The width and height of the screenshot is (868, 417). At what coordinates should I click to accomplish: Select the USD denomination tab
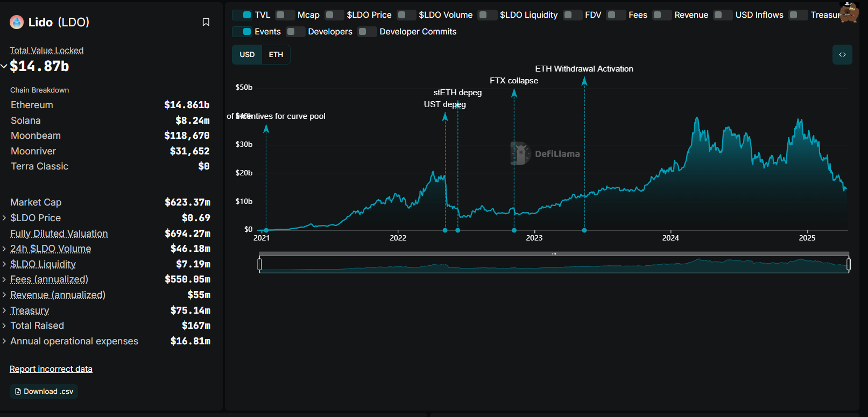point(247,54)
